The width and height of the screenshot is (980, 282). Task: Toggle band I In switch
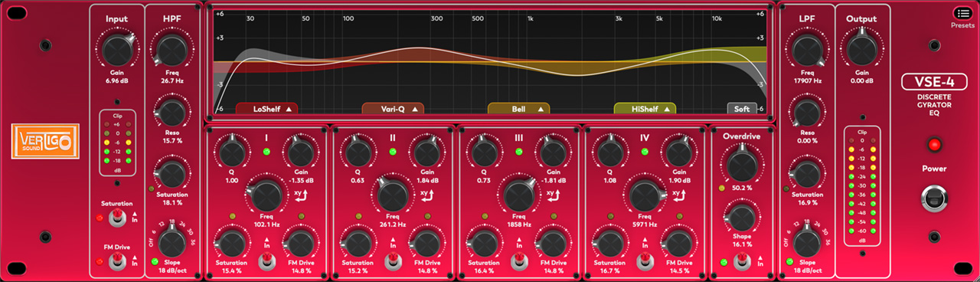click(x=266, y=261)
